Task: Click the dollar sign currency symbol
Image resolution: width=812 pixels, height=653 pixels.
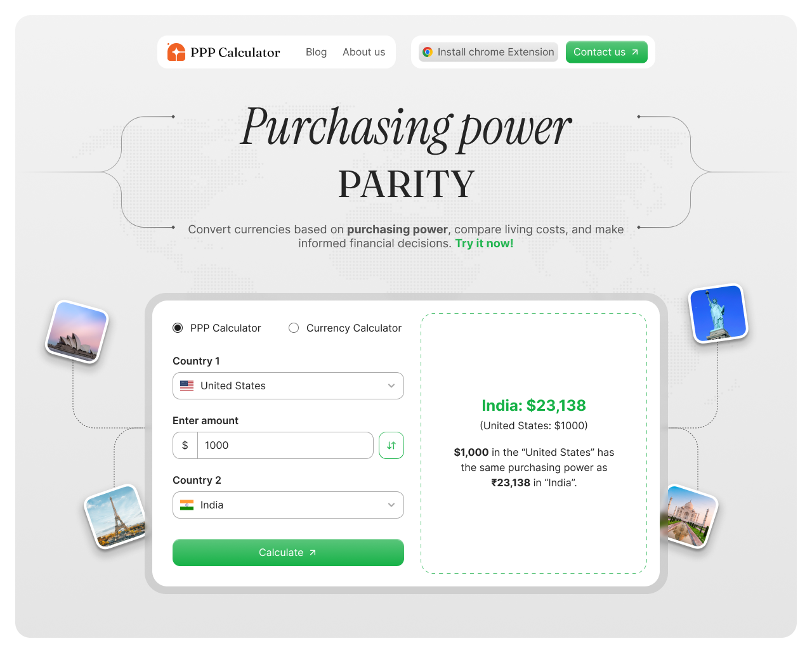Action: [185, 445]
